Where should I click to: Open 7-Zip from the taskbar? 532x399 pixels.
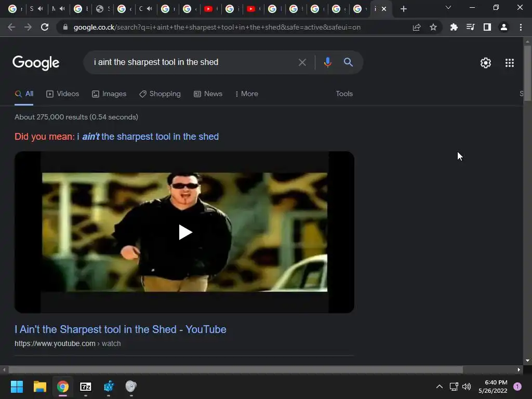(86, 387)
